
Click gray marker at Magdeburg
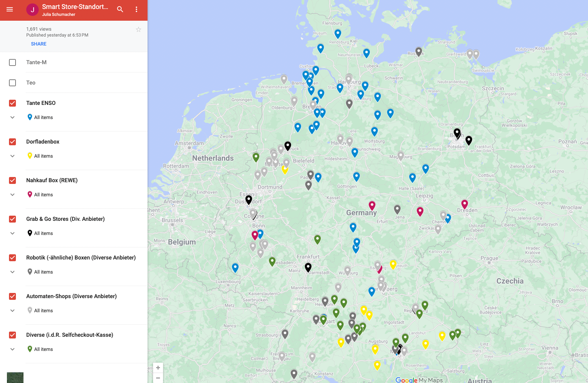click(401, 156)
